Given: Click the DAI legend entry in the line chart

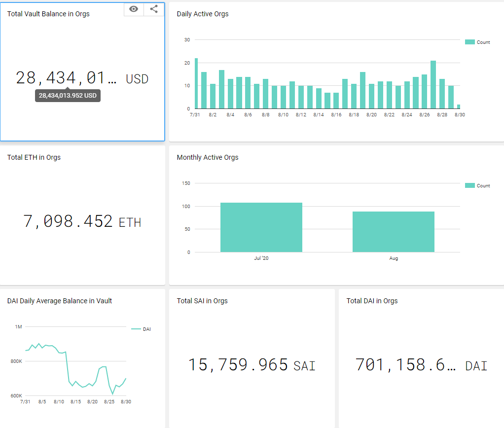Looking at the screenshot, I should click(141, 329).
